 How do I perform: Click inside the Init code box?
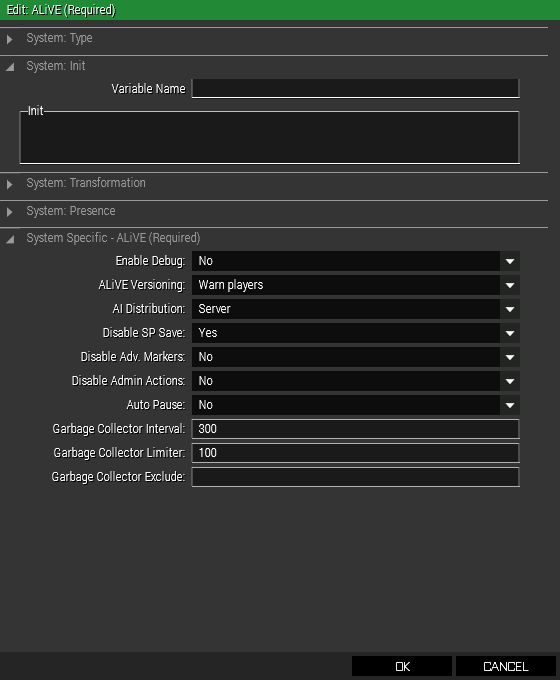pyautogui.click(x=269, y=137)
